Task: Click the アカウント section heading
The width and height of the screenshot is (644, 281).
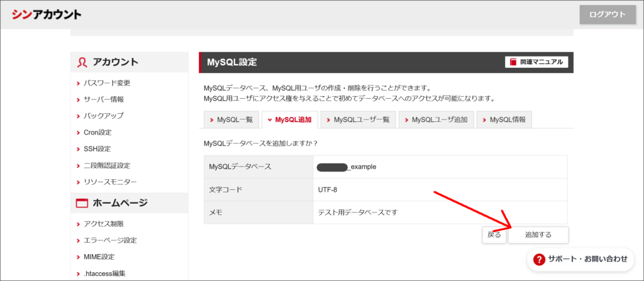Action: click(x=116, y=62)
